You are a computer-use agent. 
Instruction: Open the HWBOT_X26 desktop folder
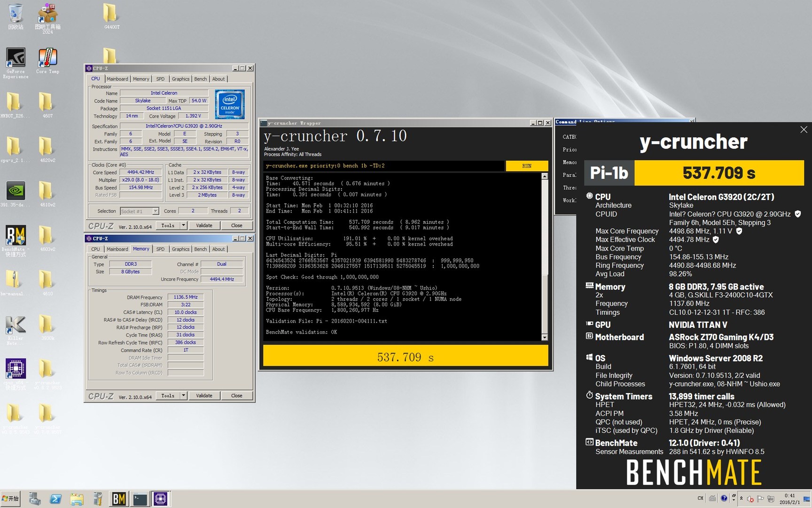(x=14, y=105)
